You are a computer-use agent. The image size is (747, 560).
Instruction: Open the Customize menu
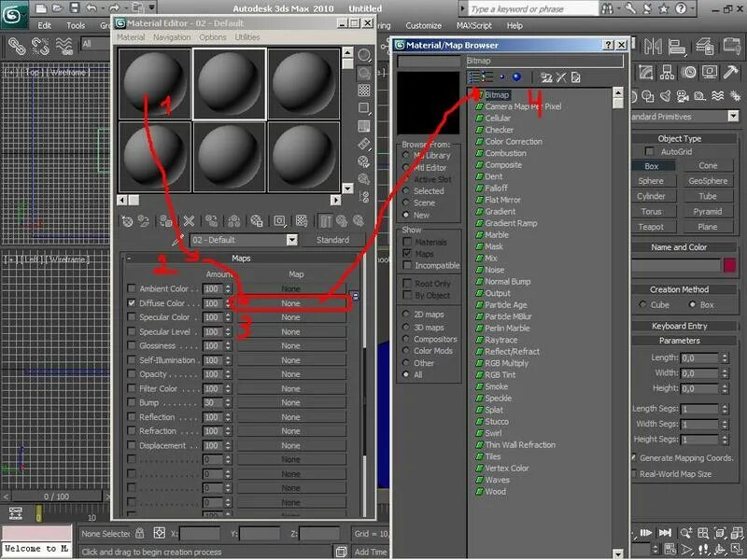423,26
